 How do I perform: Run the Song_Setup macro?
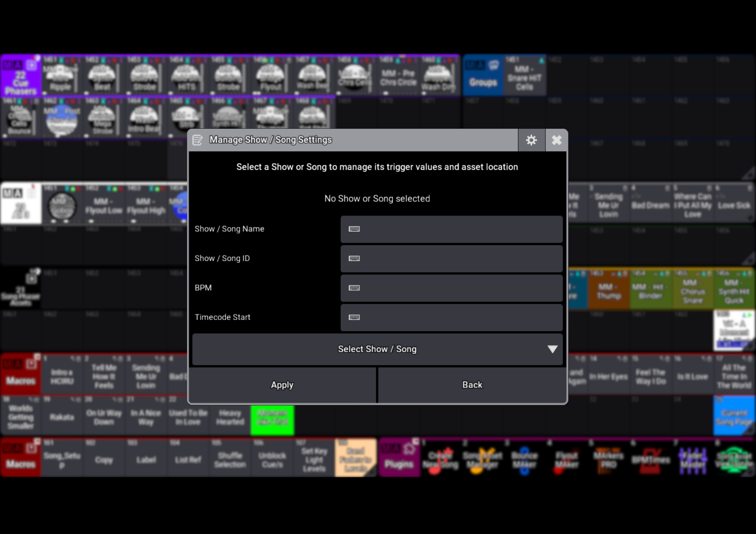pos(62,458)
